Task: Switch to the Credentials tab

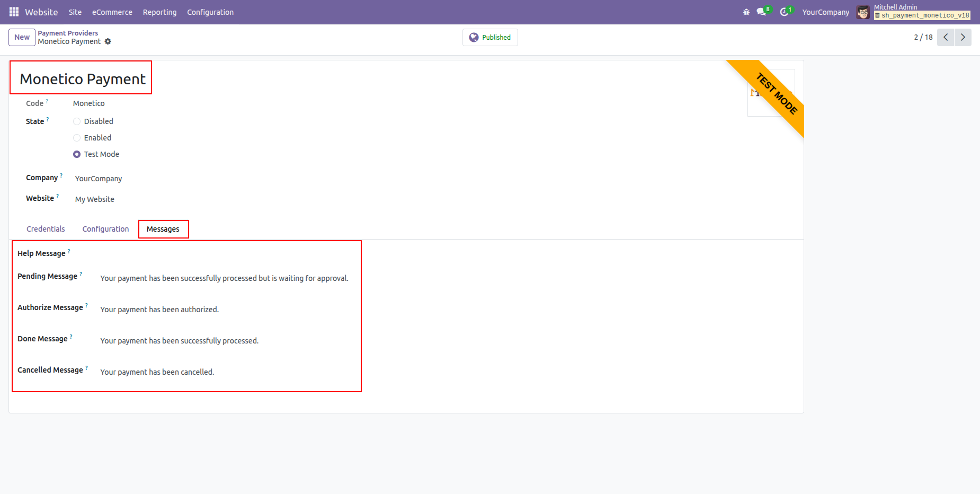Action: pyautogui.click(x=46, y=229)
